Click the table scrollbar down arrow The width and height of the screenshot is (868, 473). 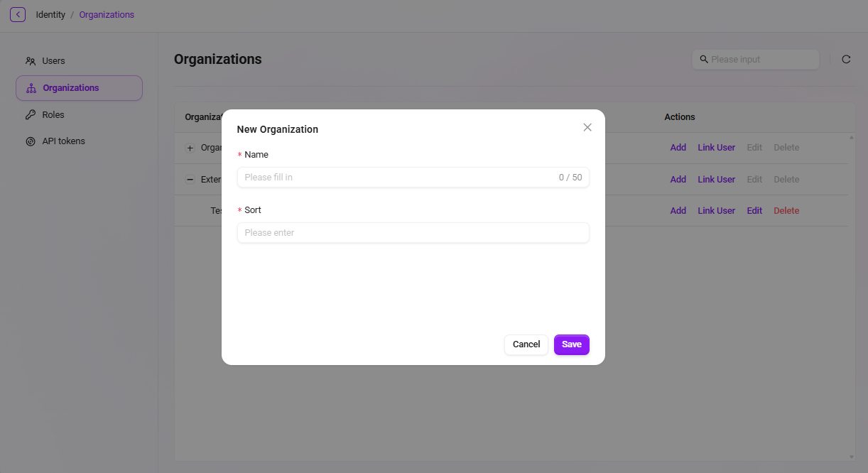click(852, 457)
